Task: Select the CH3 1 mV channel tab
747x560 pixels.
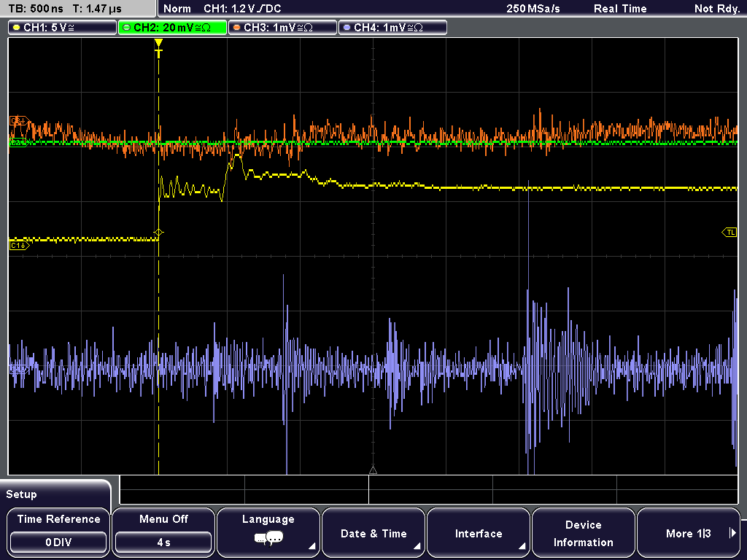Action: click(x=282, y=28)
